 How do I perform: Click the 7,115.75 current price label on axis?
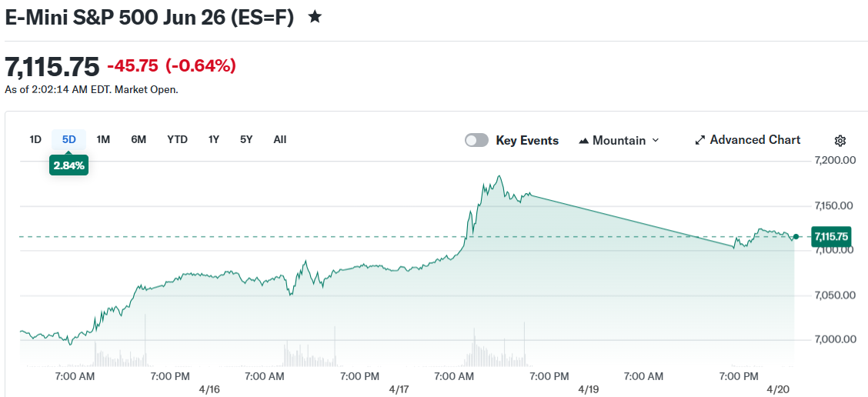(x=831, y=237)
